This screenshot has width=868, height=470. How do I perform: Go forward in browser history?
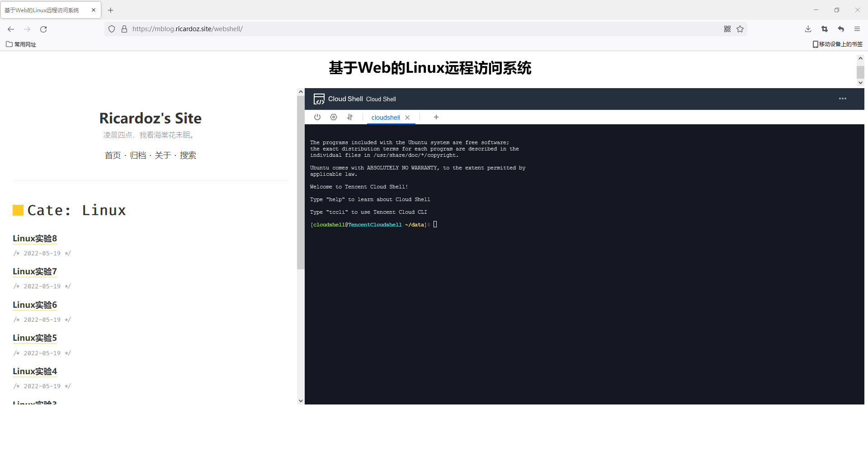pyautogui.click(x=27, y=29)
